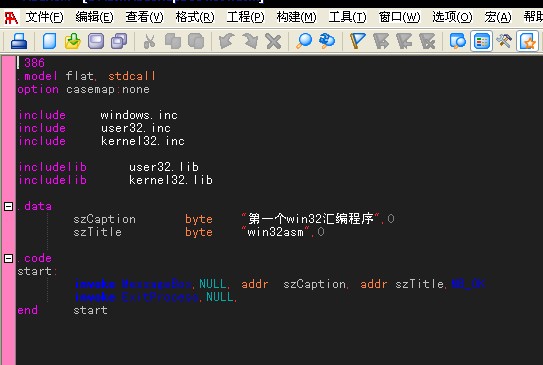543x365 pixels.
Task: Click the window with magnifier toolbar icon
Action: [x=458, y=41]
